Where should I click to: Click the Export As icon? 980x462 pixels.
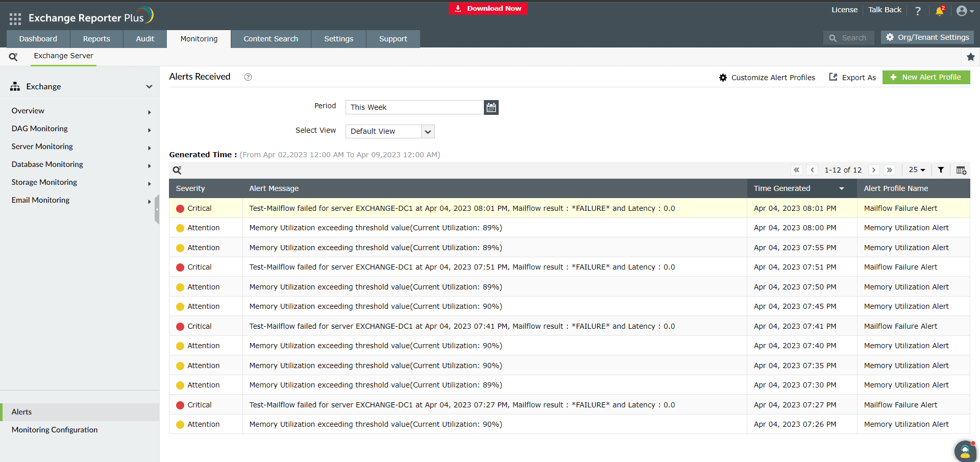(833, 77)
